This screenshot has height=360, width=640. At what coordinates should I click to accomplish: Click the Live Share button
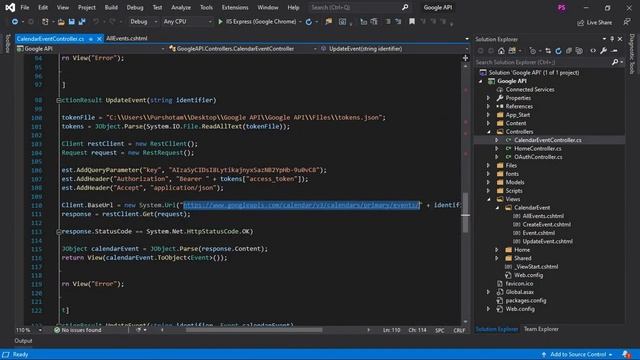(594, 23)
